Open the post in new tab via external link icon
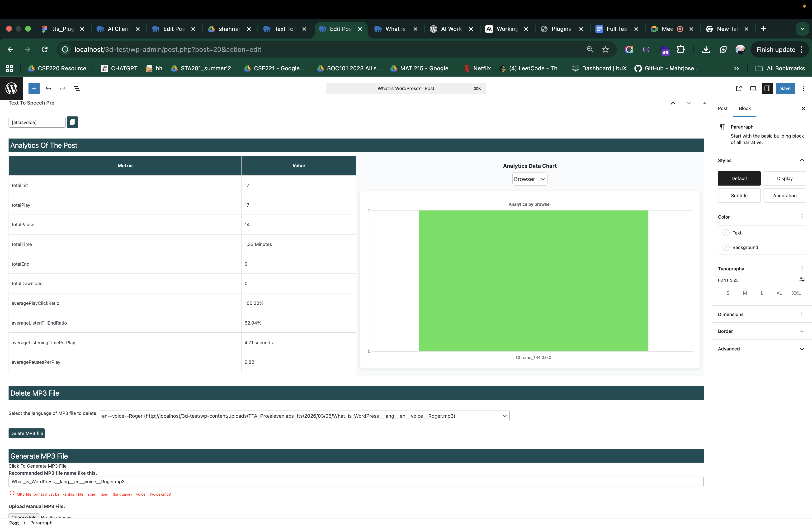Viewport: 812px width, 527px height. pyautogui.click(x=739, y=88)
